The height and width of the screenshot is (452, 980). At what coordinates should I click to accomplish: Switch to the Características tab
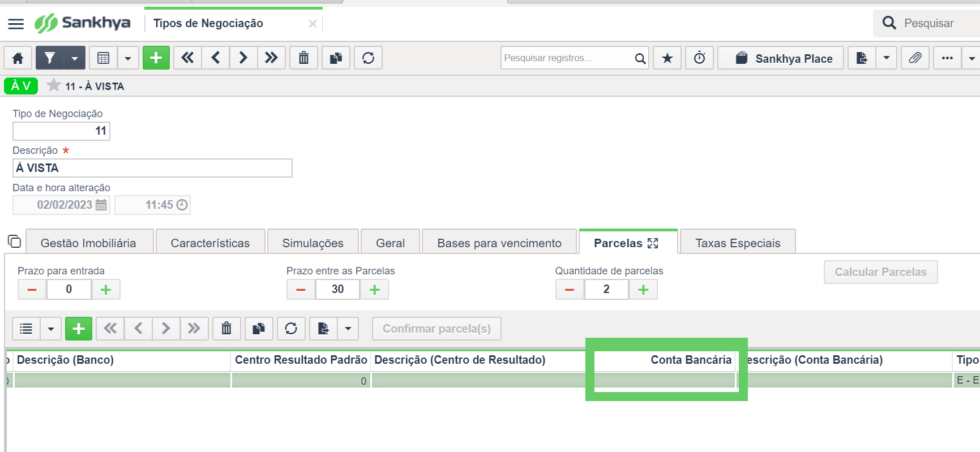(x=210, y=243)
